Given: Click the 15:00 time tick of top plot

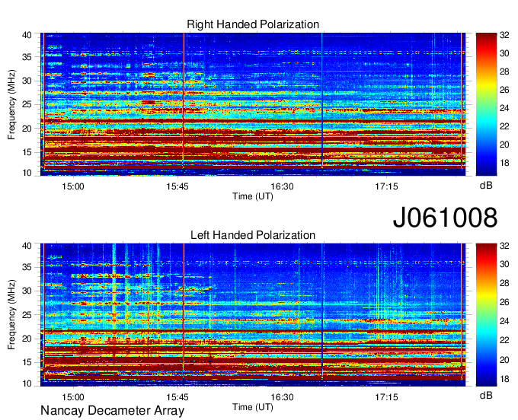Looking at the screenshot, I should point(73,186).
